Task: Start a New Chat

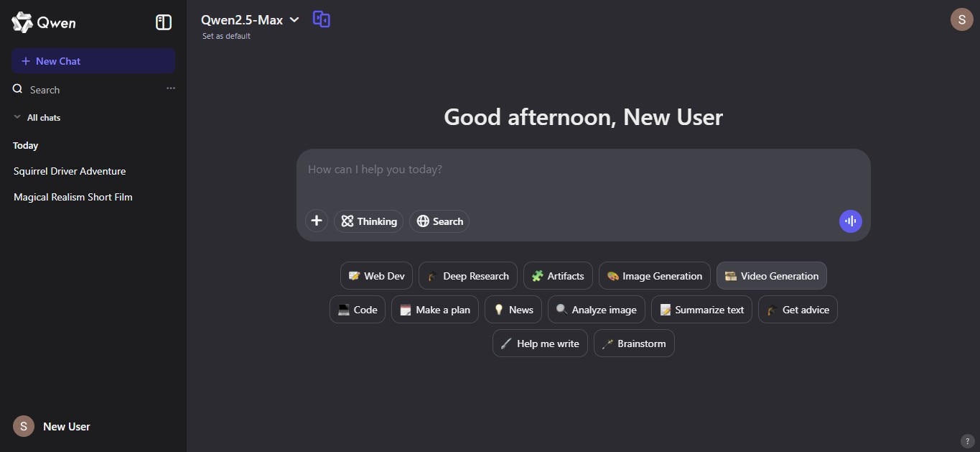Action: pos(93,61)
